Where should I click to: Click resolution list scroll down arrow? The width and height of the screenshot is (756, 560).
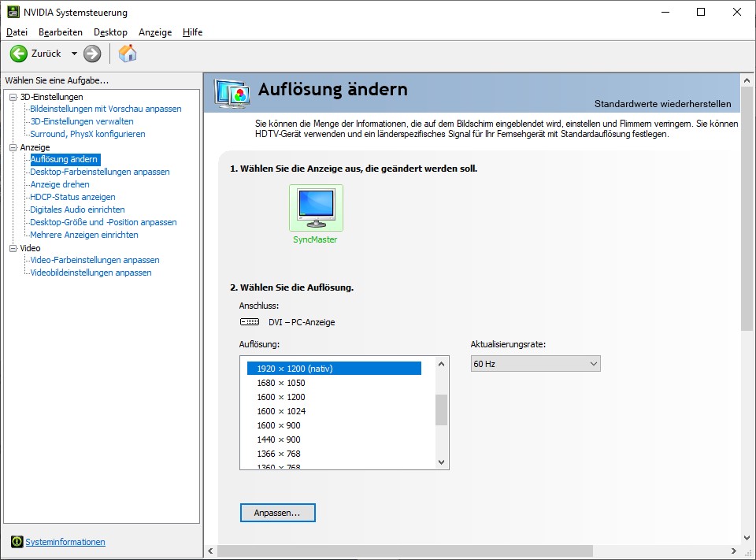441,462
